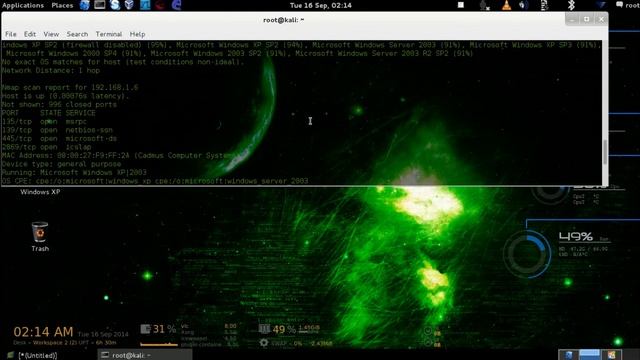Minimize the root@kali terminal window
640x360 pixels.
coord(572,19)
